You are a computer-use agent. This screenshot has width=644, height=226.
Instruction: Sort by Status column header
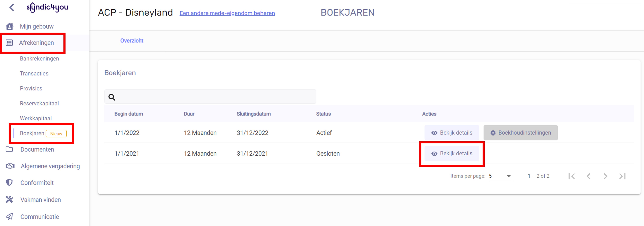(x=323, y=114)
